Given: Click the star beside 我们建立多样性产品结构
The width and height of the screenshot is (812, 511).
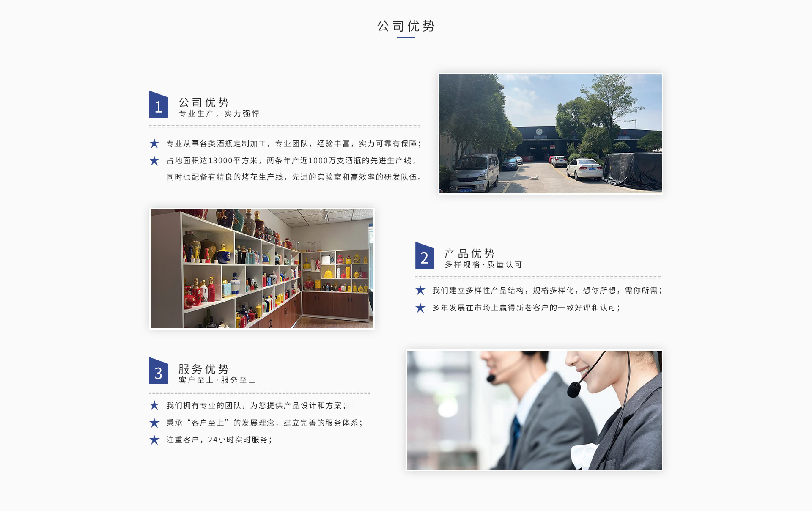Looking at the screenshot, I should click(x=420, y=290).
